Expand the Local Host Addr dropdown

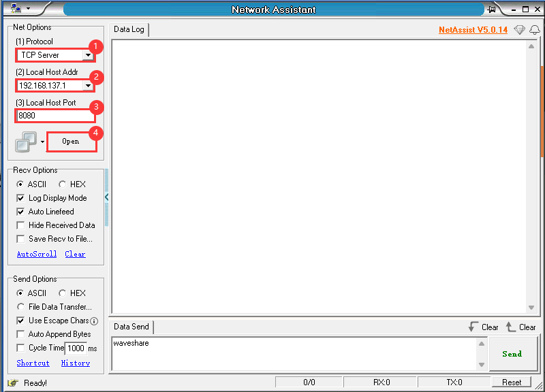pos(88,86)
